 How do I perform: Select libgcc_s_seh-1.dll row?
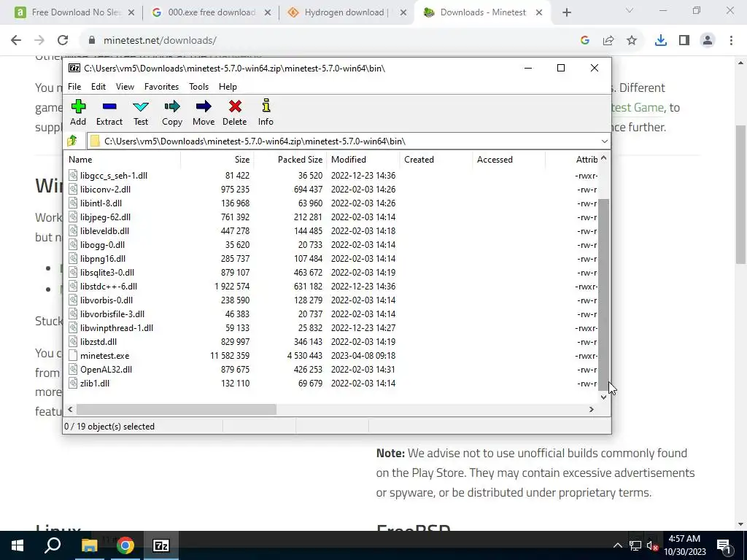pos(332,175)
